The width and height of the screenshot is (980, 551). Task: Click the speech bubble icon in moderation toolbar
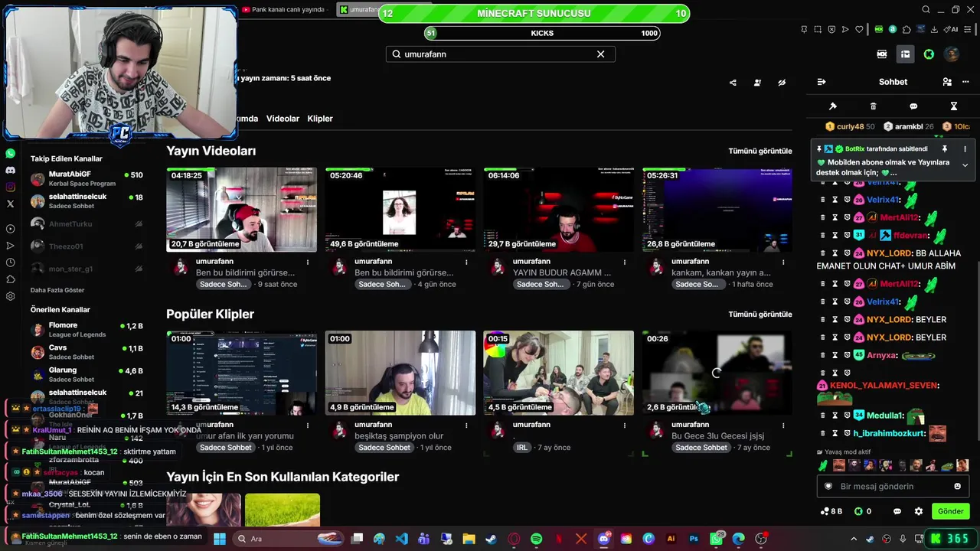[913, 106]
